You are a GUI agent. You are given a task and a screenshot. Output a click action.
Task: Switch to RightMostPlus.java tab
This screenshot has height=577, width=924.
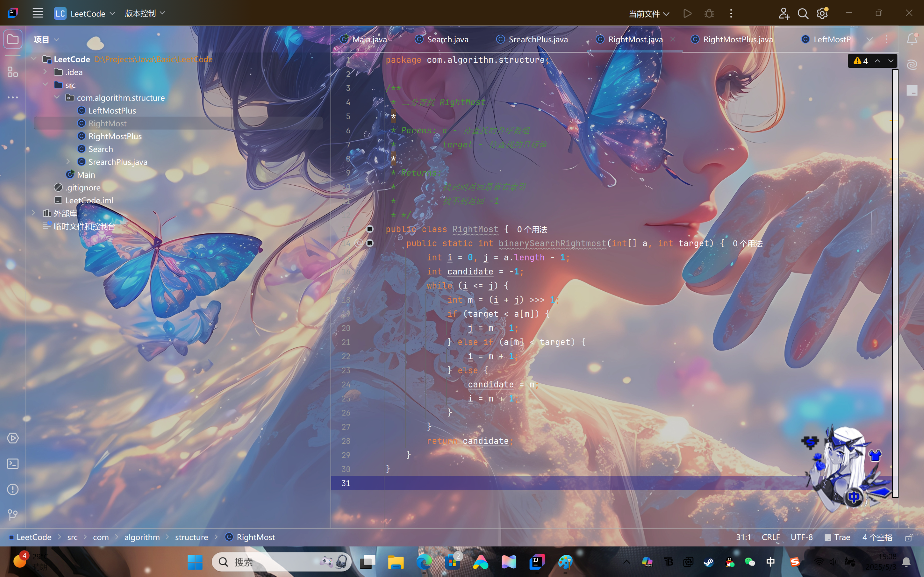click(x=732, y=39)
